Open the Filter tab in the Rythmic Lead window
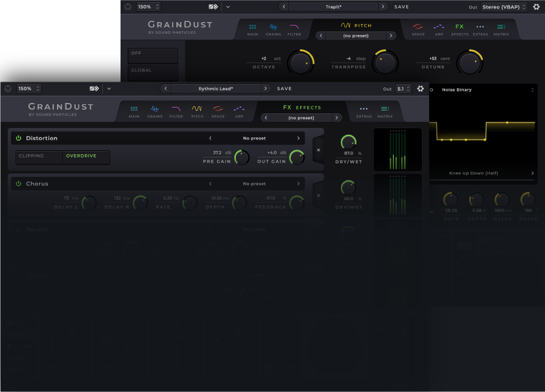The height and width of the screenshot is (392, 545). click(176, 111)
